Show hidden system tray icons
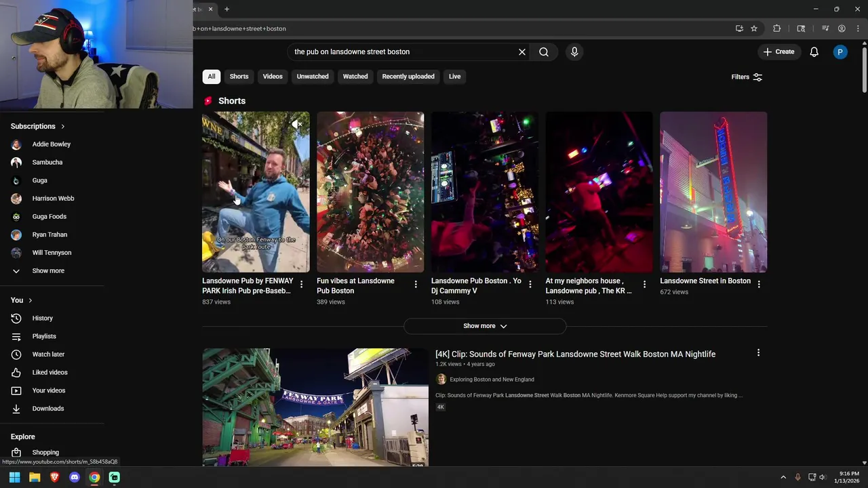 click(x=783, y=477)
